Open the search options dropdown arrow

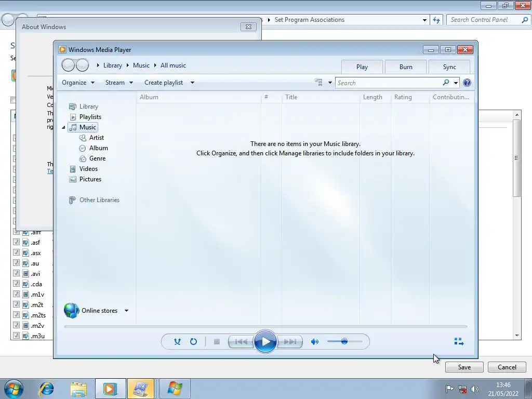point(456,83)
